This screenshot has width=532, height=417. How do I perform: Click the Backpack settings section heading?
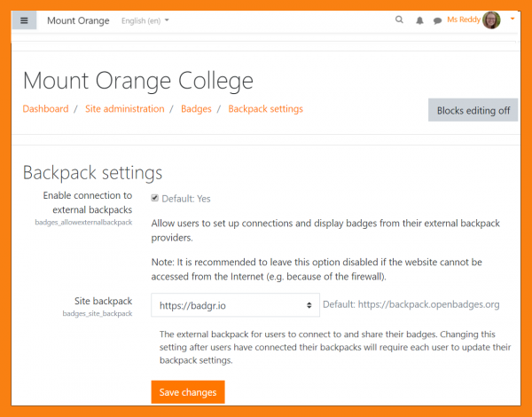[92, 172]
